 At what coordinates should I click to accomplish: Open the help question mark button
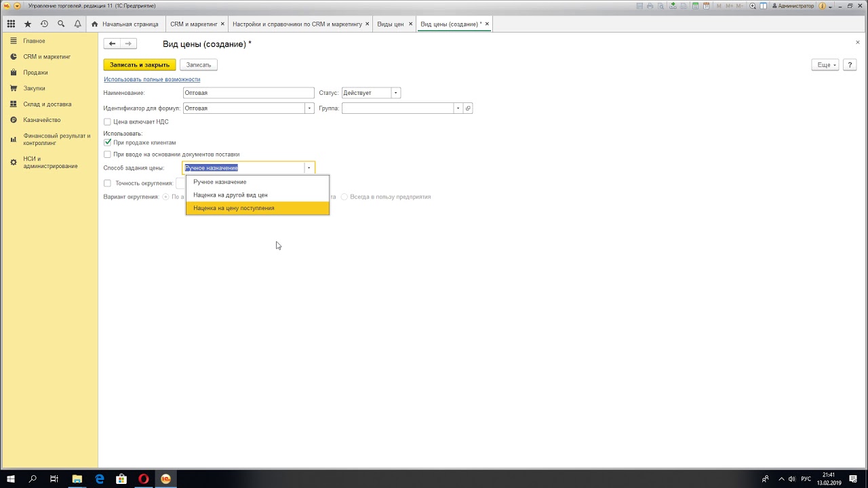[850, 65]
